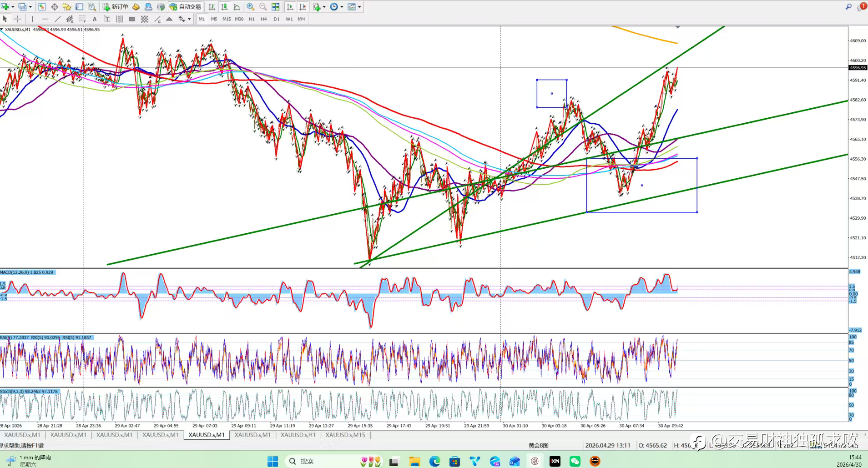
Task: Click the tile windows icon
Action: [275, 7]
